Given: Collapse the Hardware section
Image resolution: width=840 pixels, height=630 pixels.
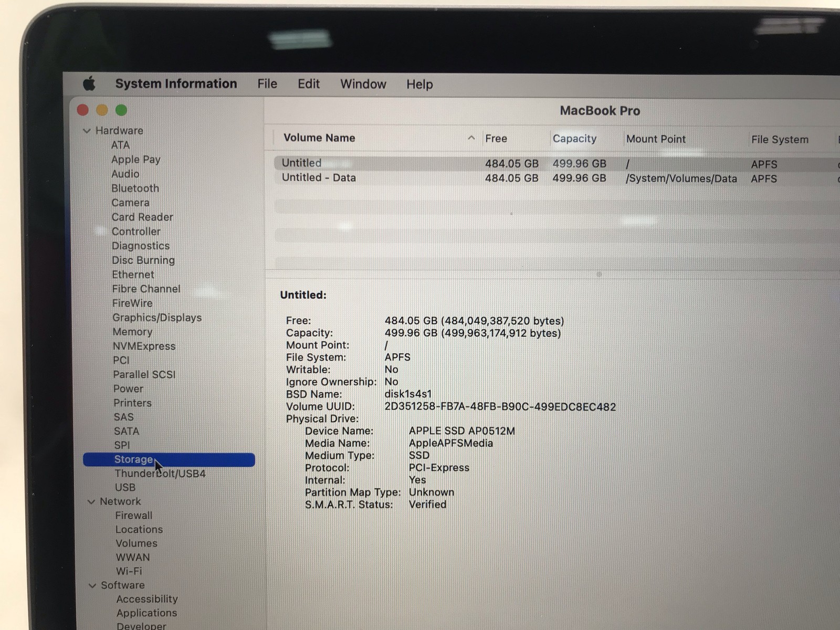Looking at the screenshot, I should [x=87, y=131].
